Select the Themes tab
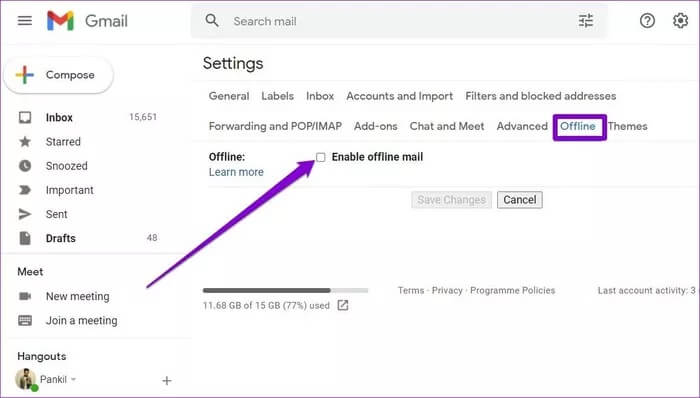The height and width of the screenshot is (398, 700). click(627, 126)
